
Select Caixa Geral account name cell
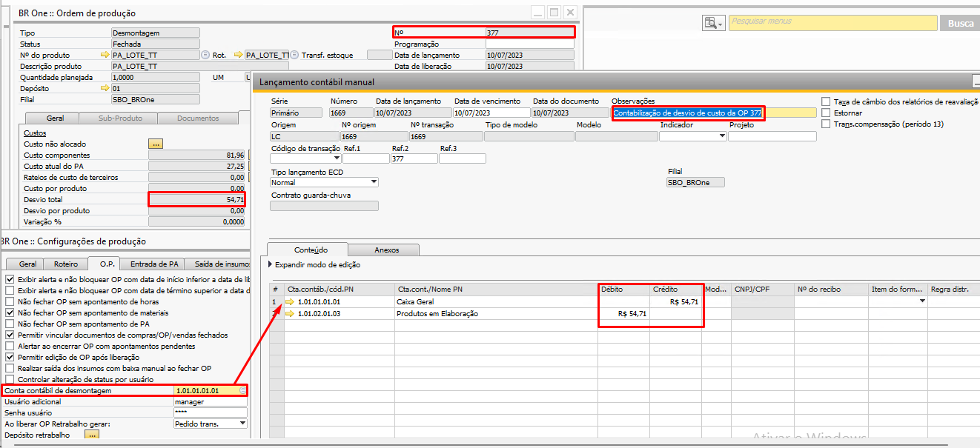pos(496,302)
